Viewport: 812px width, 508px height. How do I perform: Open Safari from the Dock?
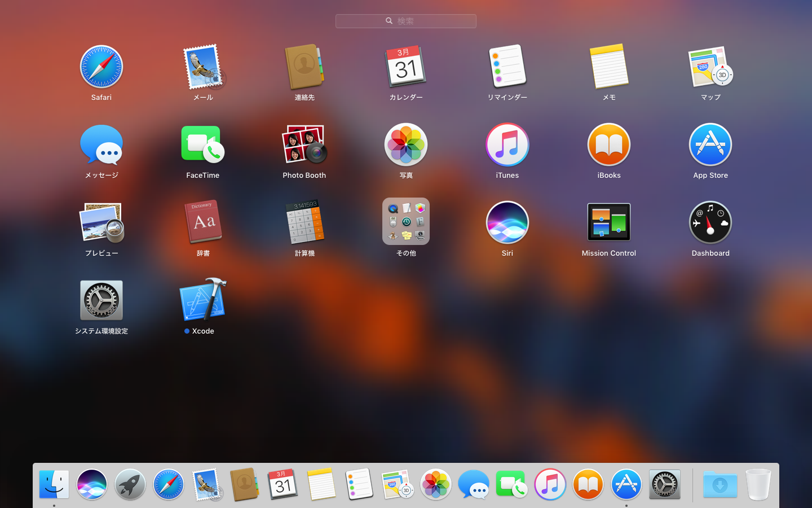pos(169,484)
